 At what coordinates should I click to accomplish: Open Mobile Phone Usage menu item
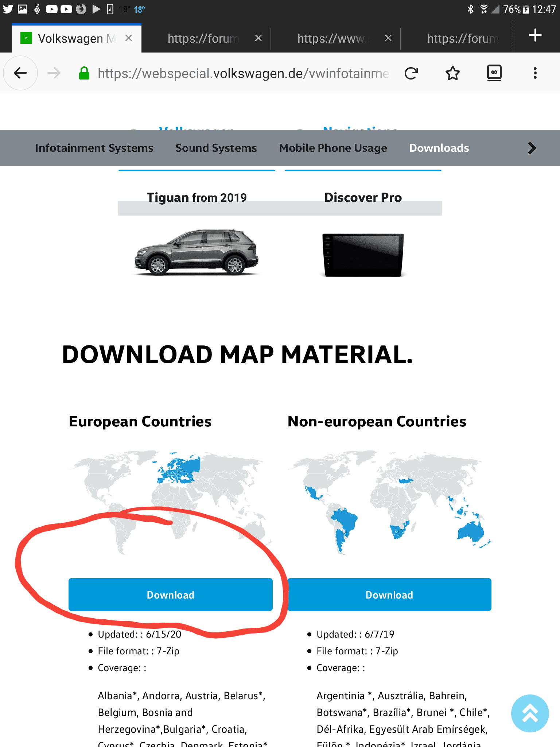[x=333, y=148]
